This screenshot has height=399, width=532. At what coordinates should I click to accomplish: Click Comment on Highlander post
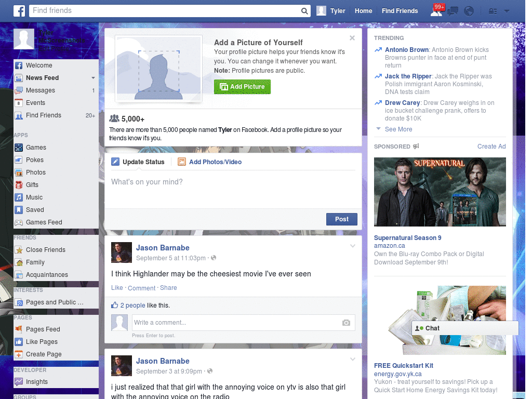click(141, 288)
